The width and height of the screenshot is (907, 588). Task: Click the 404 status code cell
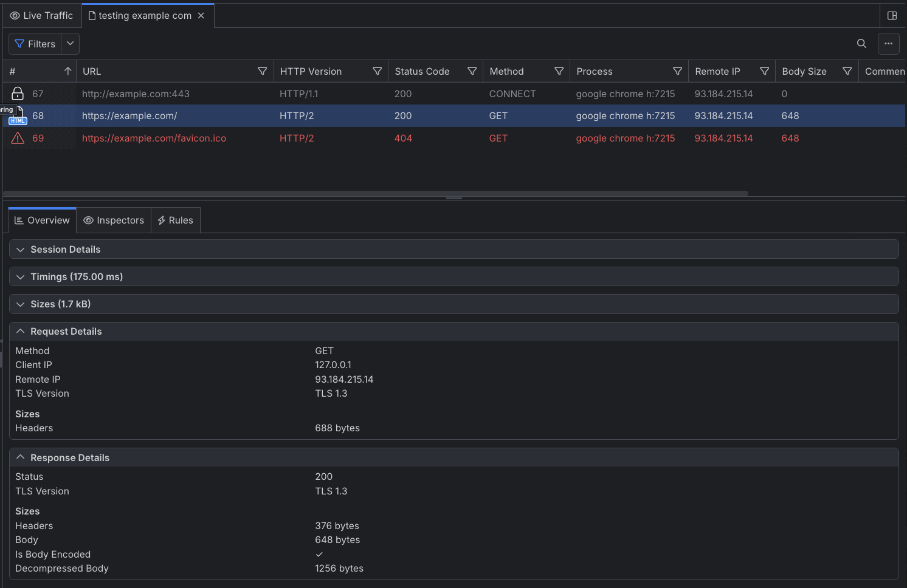[x=403, y=138]
